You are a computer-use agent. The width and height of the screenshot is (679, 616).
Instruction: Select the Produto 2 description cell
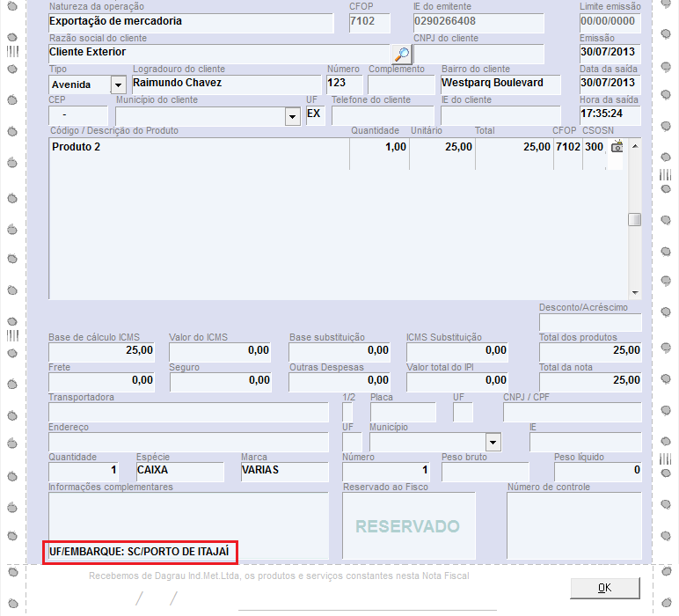pyautogui.click(x=198, y=147)
